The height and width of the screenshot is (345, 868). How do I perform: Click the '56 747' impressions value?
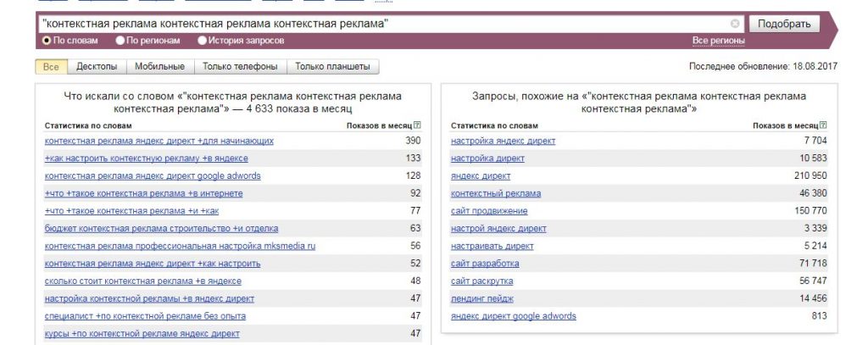point(813,281)
